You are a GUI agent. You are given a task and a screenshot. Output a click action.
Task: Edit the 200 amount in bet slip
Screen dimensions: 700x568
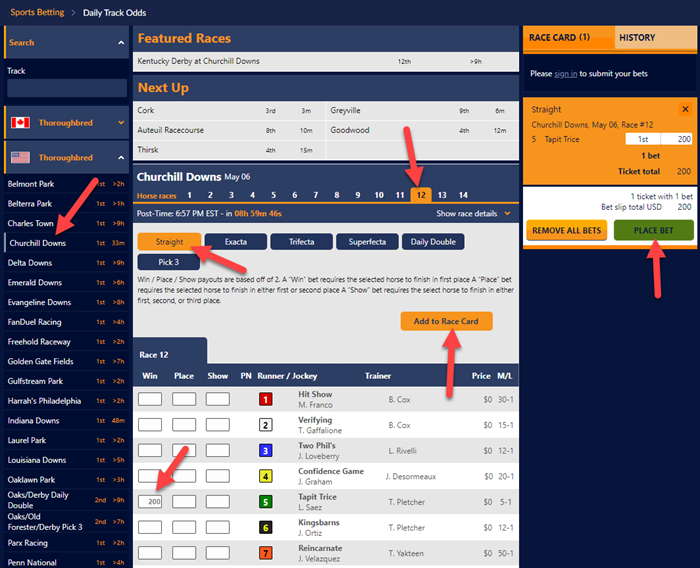click(x=677, y=139)
